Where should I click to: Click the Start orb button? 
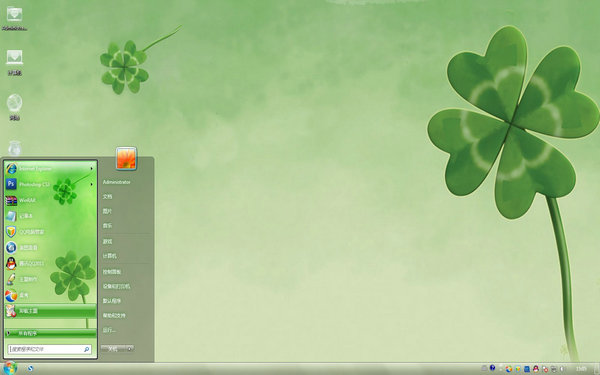click(x=10, y=368)
